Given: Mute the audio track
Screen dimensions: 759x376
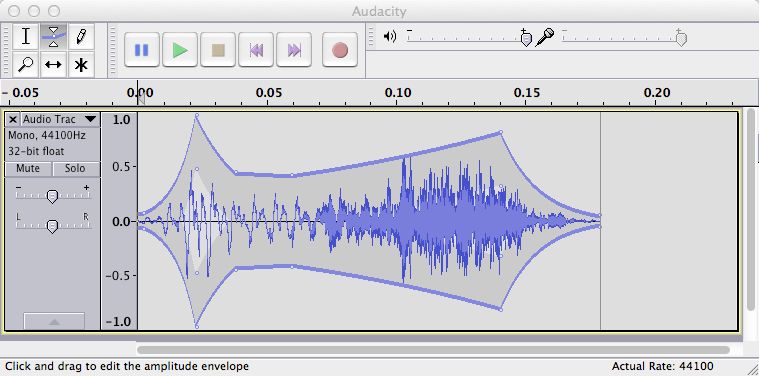Looking at the screenshot, I should click(28, 169).
